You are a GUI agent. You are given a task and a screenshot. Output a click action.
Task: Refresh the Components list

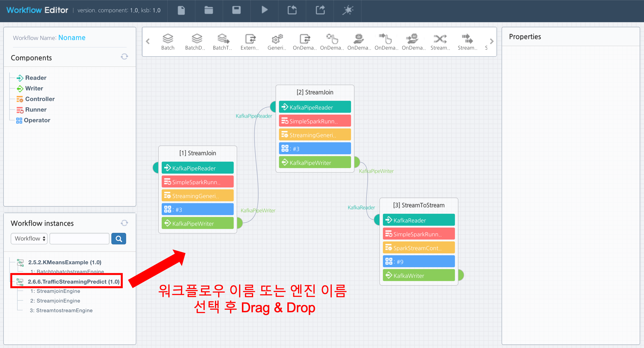[x=124, y=57]
